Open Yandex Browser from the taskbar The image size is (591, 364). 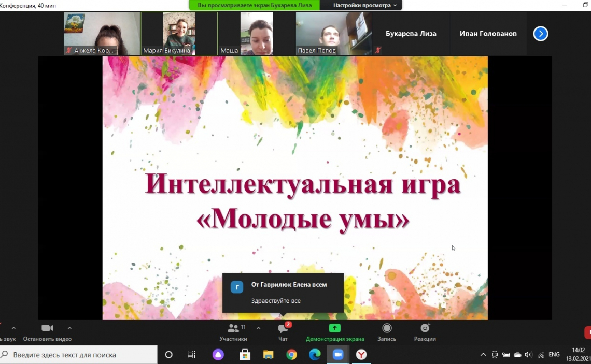click(361, 355)
